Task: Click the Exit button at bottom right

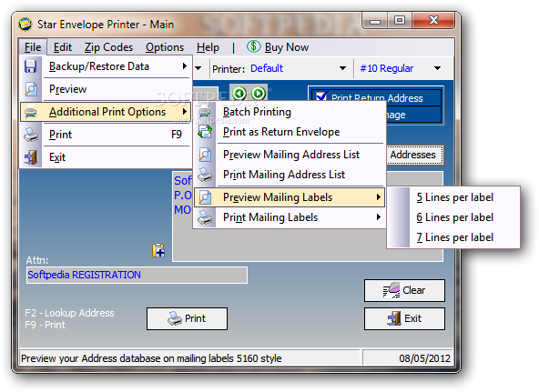Action: point(404,319)
